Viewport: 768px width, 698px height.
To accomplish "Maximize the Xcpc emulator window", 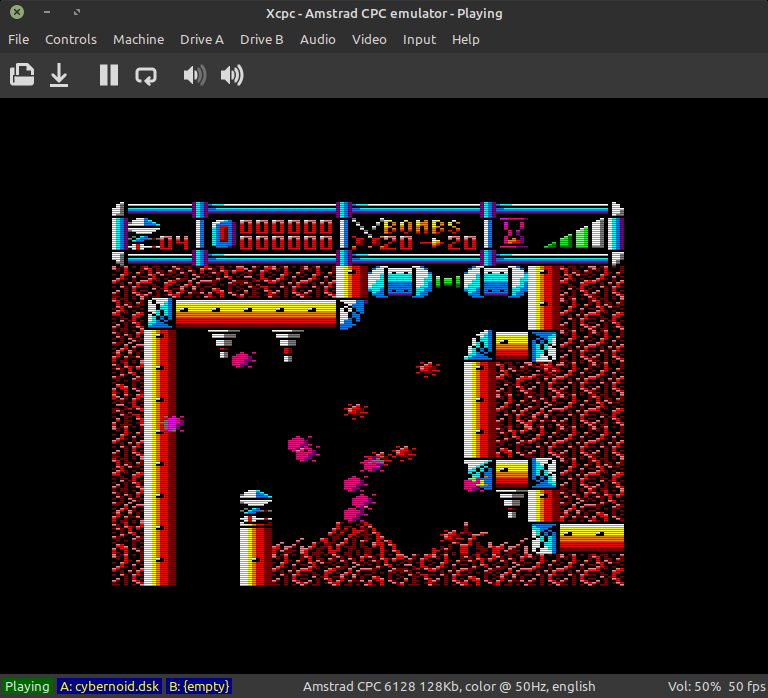I will tap(77, 12).
